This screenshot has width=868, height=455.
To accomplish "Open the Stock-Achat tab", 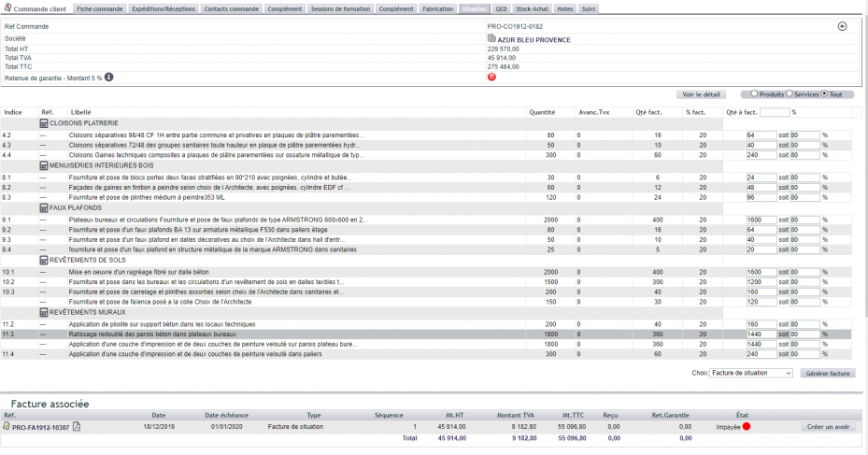I will (x=532, y=8).
